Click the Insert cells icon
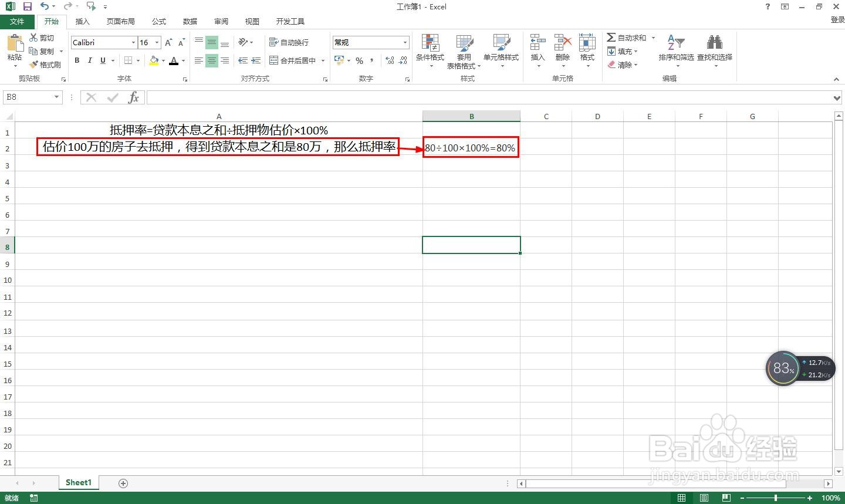The width and height of the screenshot is (845, 504). pos(538,43)
